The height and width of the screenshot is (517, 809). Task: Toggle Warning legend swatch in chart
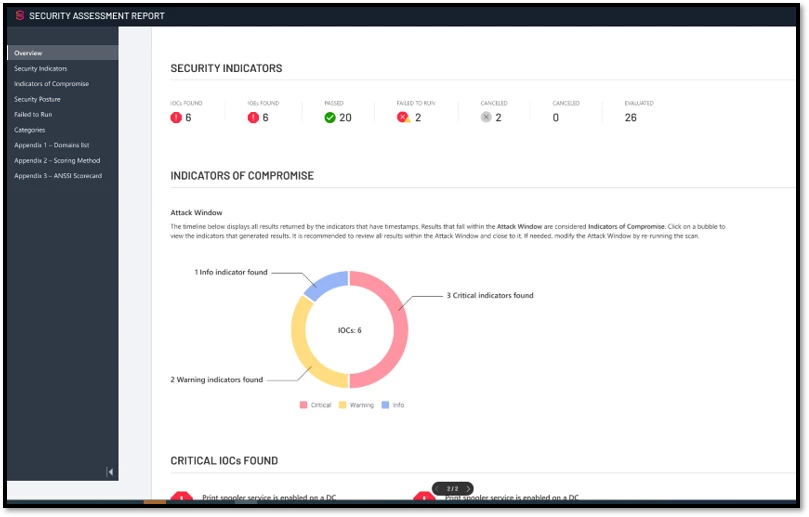click(x=343, y=405)
